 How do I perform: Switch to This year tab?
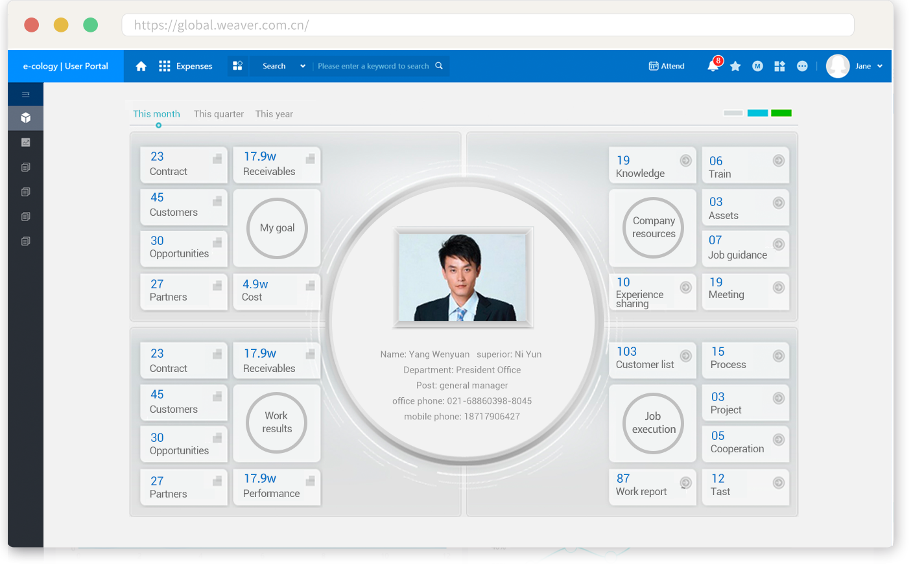pyautogui.click(x=274, y=114)
